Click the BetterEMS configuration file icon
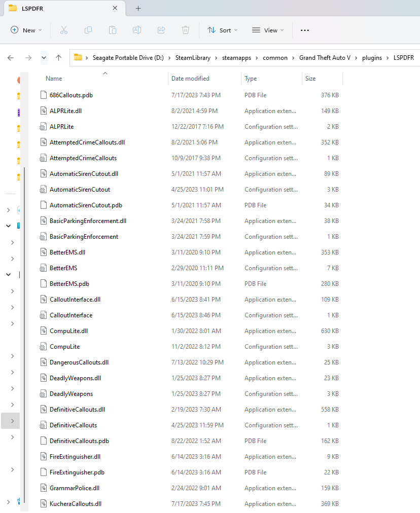420x513 pixels. click(43, 268)
